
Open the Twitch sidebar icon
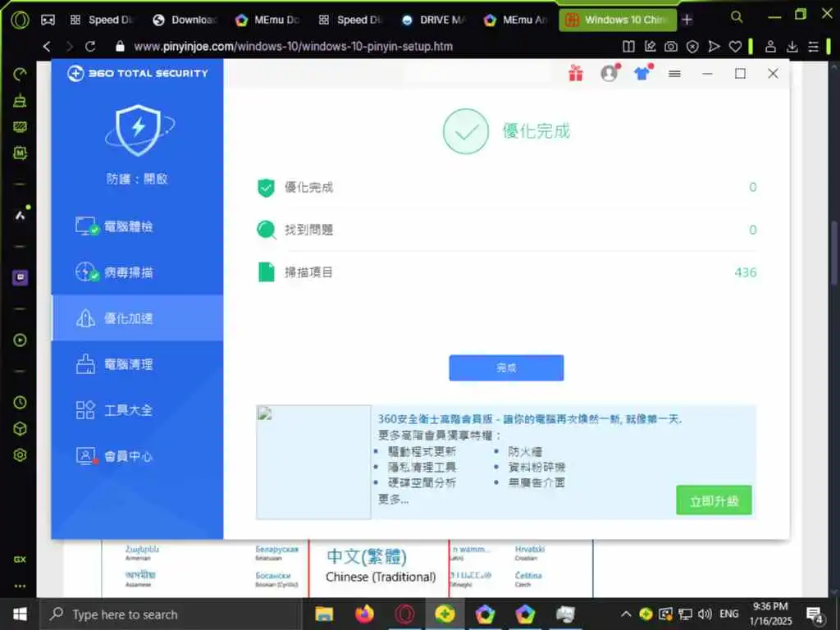point(20,277)
